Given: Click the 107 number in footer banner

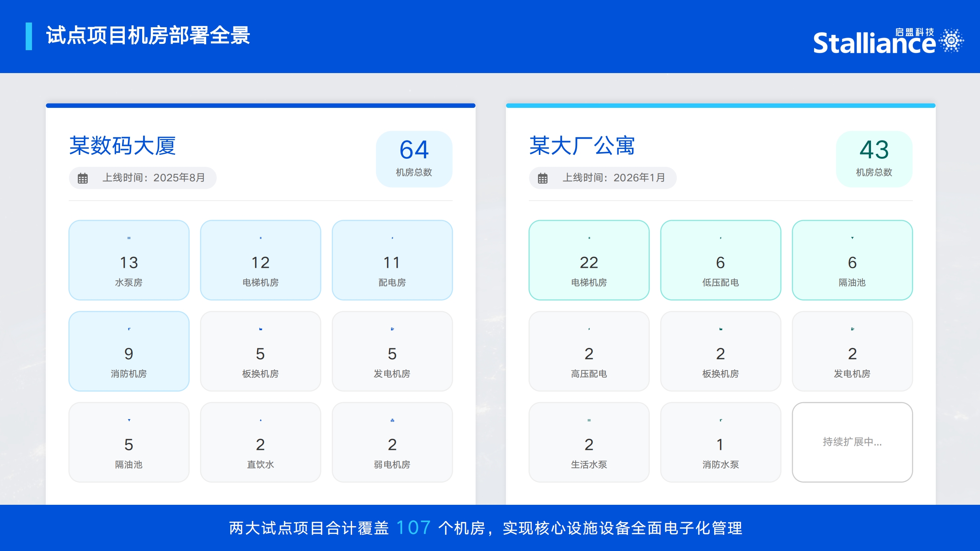Looking at the screenshot, I should (x=413, y=528).
